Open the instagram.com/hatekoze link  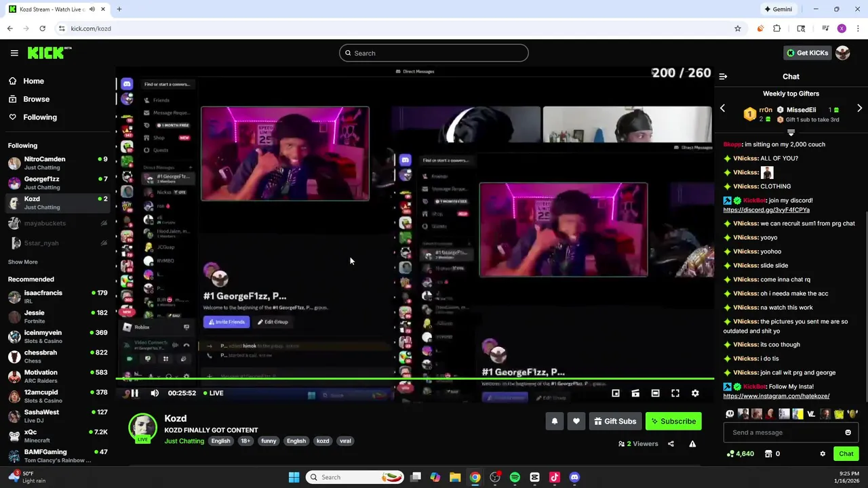coord(776,396)
